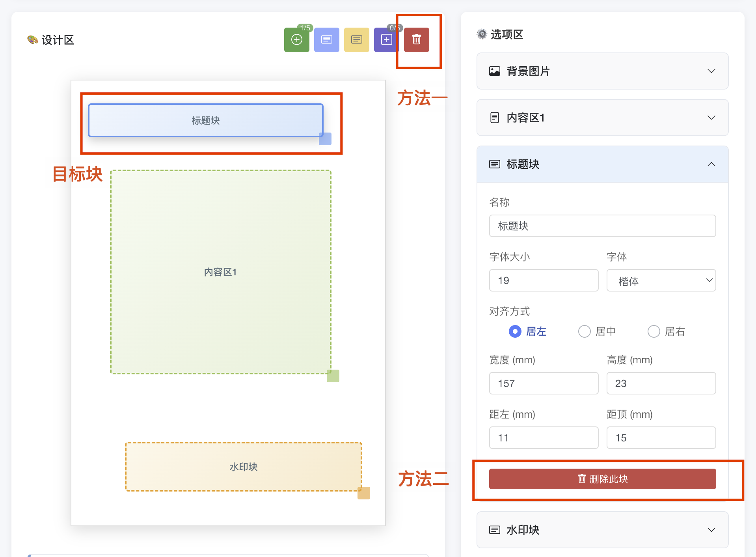Click the 设计区 heading text

[x=58, y=40]
